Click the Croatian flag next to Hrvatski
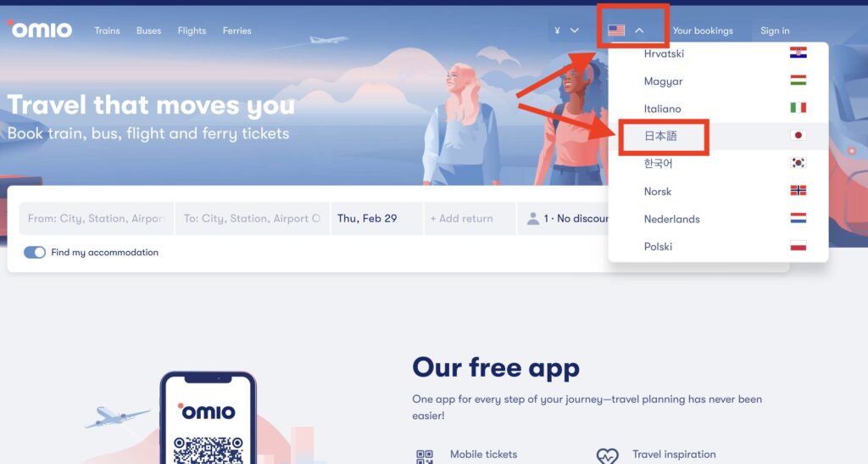 798,53
